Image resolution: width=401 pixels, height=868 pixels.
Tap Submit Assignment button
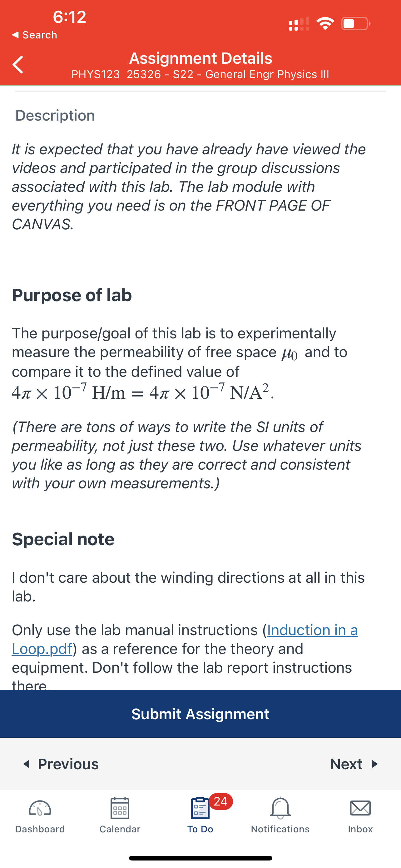click(200, 714)
